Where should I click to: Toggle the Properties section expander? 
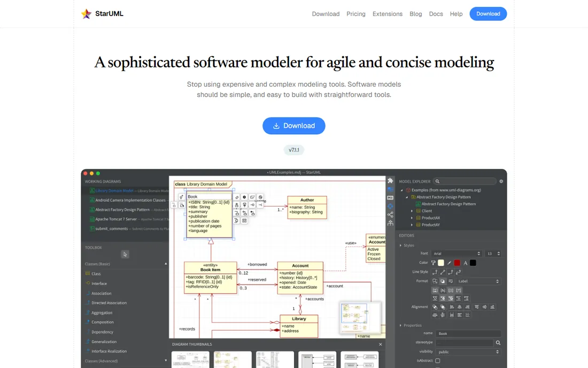(400, 325)
